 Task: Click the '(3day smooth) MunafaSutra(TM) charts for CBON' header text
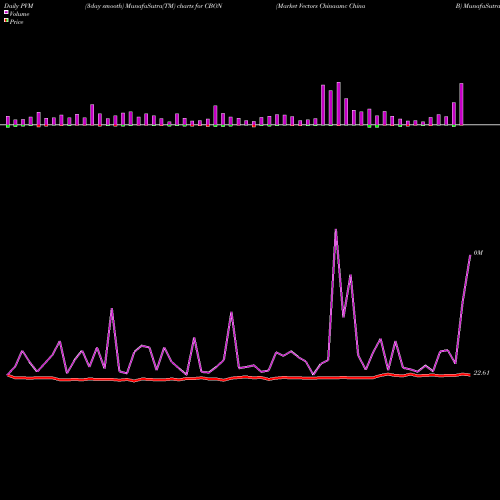[153, 6]
